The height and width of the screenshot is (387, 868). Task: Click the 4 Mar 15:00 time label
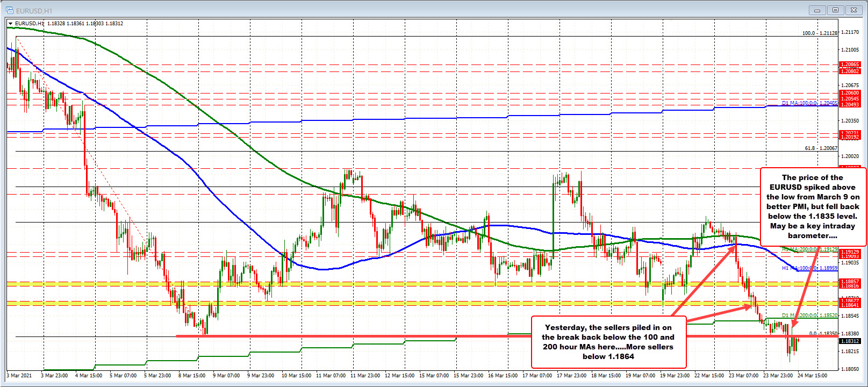(x=89, y=376)
